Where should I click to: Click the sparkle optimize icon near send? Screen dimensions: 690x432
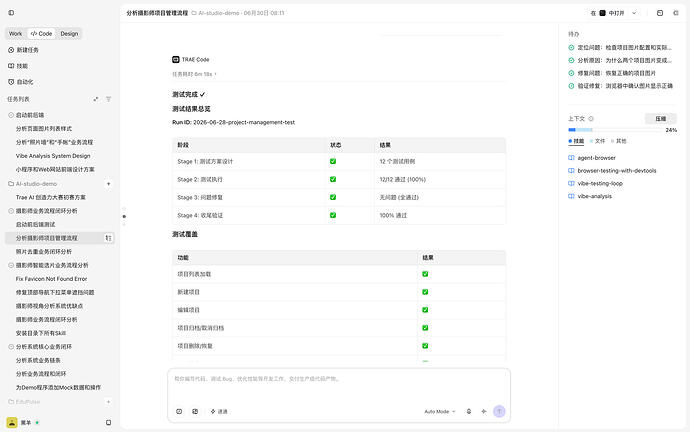pos(484,411)
